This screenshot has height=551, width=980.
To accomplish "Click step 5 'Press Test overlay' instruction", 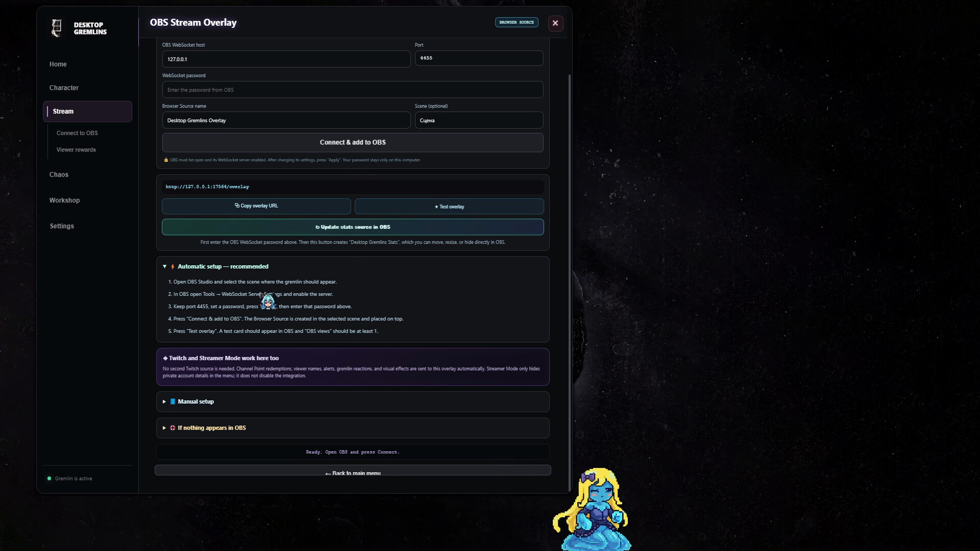I will (273, 331).
